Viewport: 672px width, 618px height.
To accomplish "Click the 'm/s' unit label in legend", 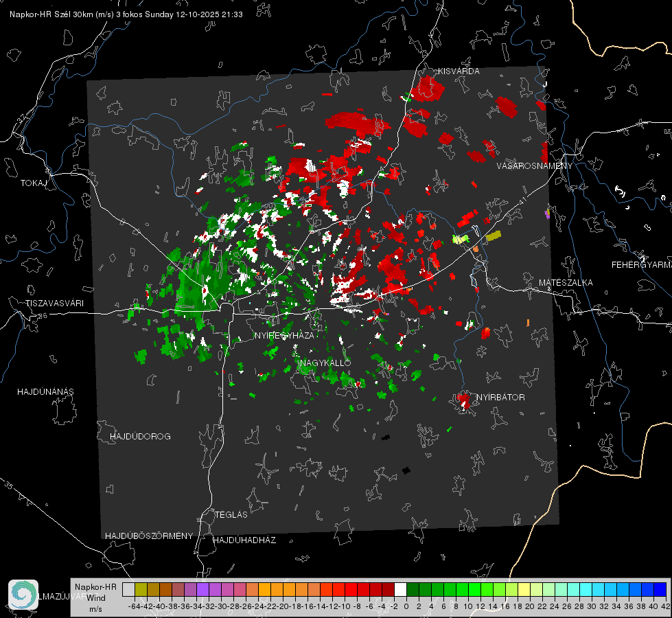I will coord(95,609).
